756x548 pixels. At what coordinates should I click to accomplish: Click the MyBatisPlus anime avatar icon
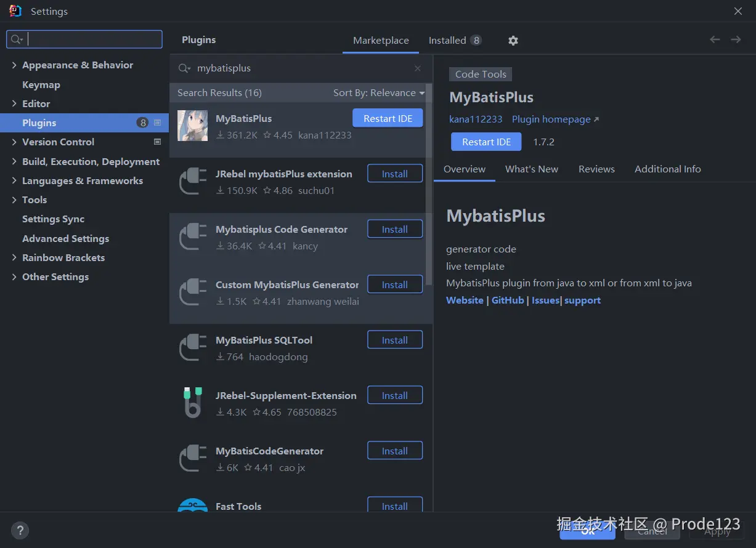point(192,126)
